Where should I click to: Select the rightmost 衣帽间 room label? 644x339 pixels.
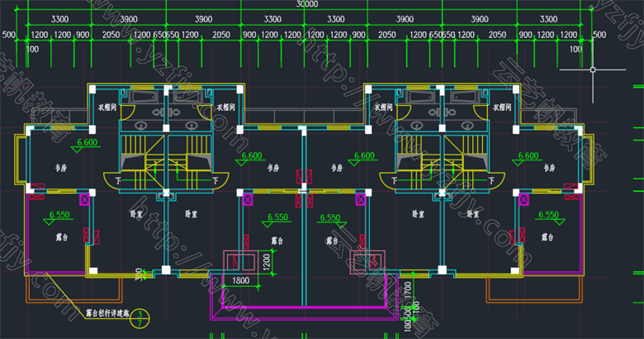(502, 107)
